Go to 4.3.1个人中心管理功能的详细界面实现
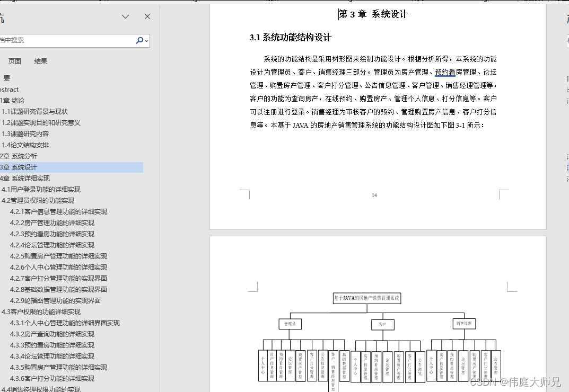The height and width of the screenshot is (392, 569). pos(65,323)
